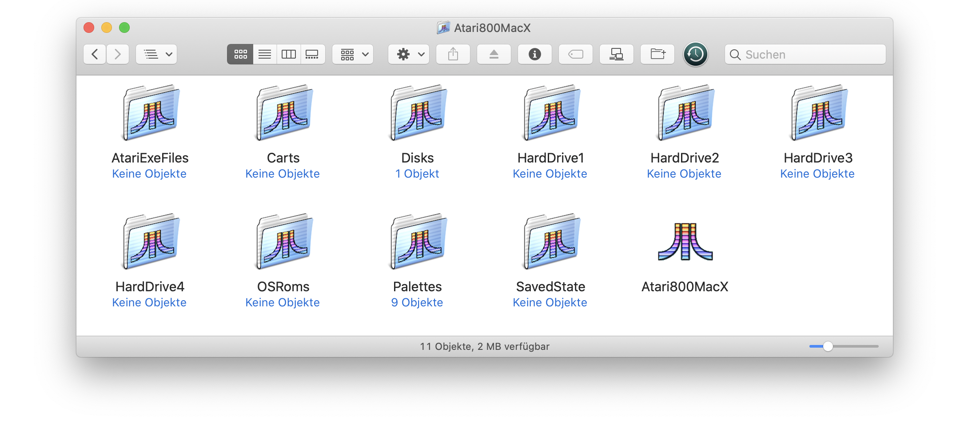
Task: Click the Atari800MacX window title proxy icon
Action: pyautogui.click(x=443, y=28)
